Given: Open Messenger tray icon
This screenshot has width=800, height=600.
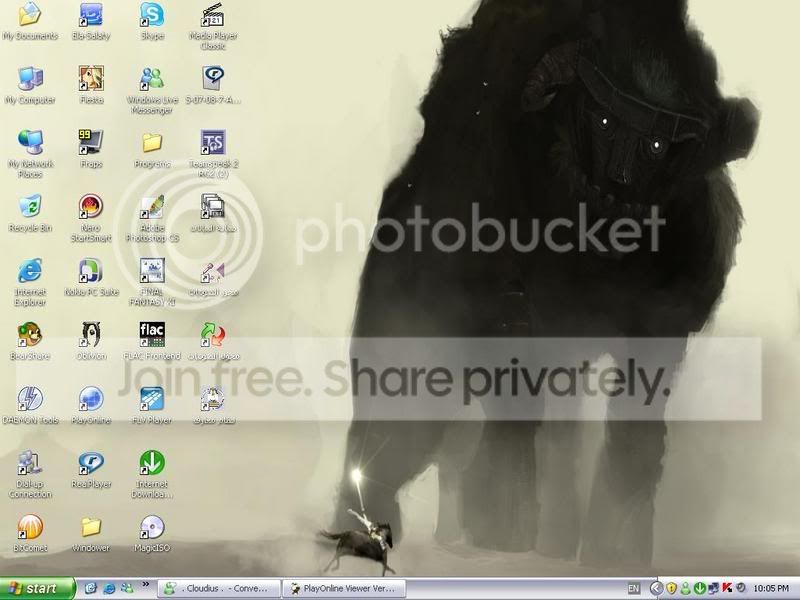Looking at the screenshot, I should (x=686, y=588).
